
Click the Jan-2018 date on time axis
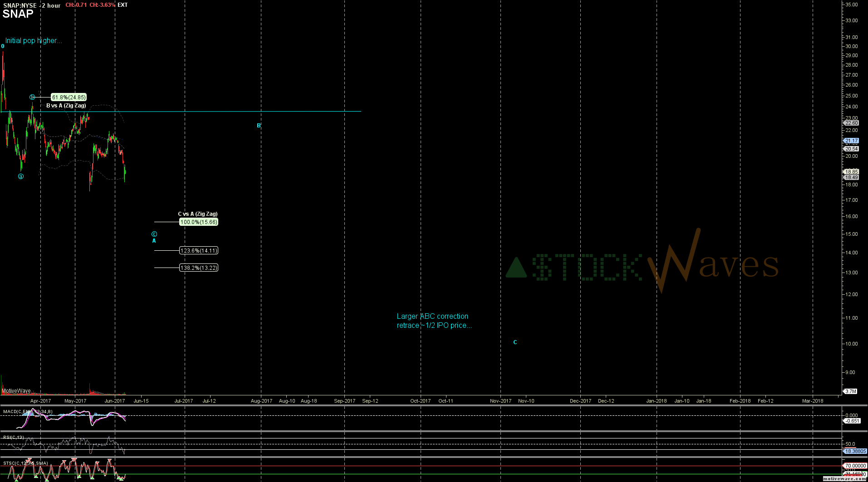pyautogui.click(x=657, y=401)
